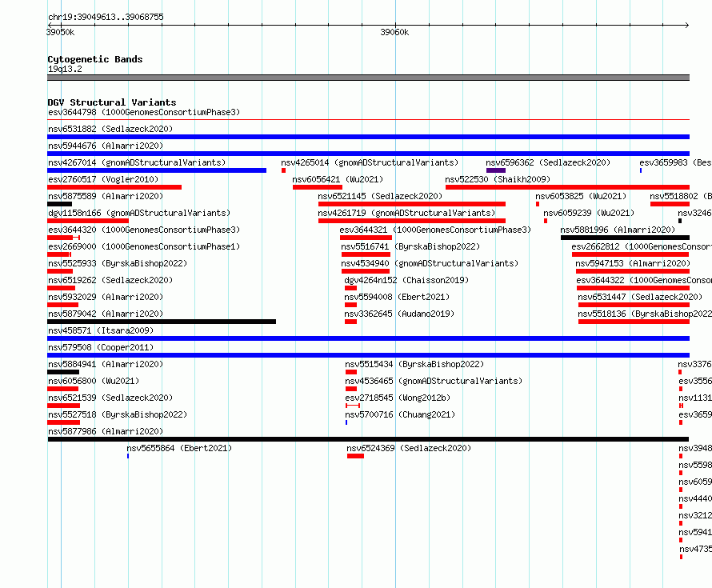Image resolution: width=712 pixels, height=588 pixels.
Task: Open variant esv3644798 (1000GenomesConsortiumPhase3) label
Action: 144,112
